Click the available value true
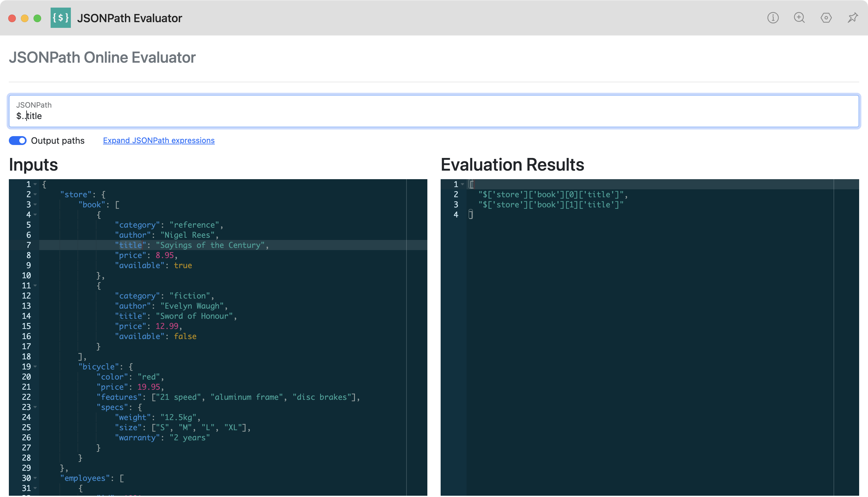868x497 pixels. tap(183, 266)
